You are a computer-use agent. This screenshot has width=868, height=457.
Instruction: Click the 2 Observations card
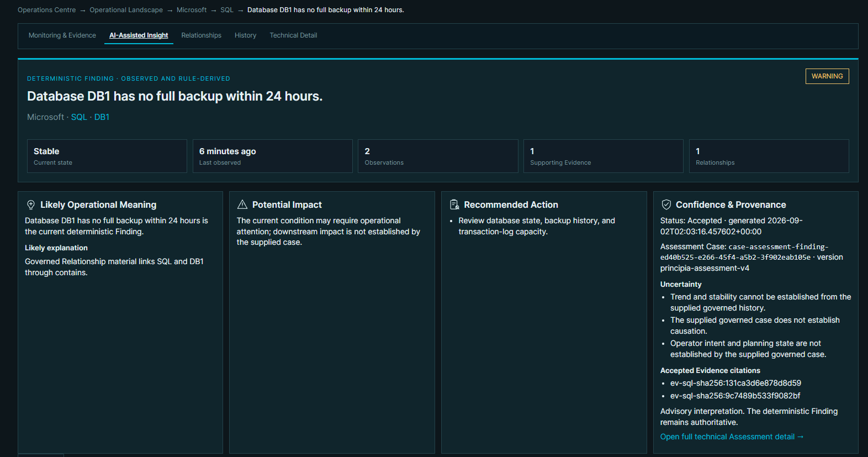[x=438, y=156]
